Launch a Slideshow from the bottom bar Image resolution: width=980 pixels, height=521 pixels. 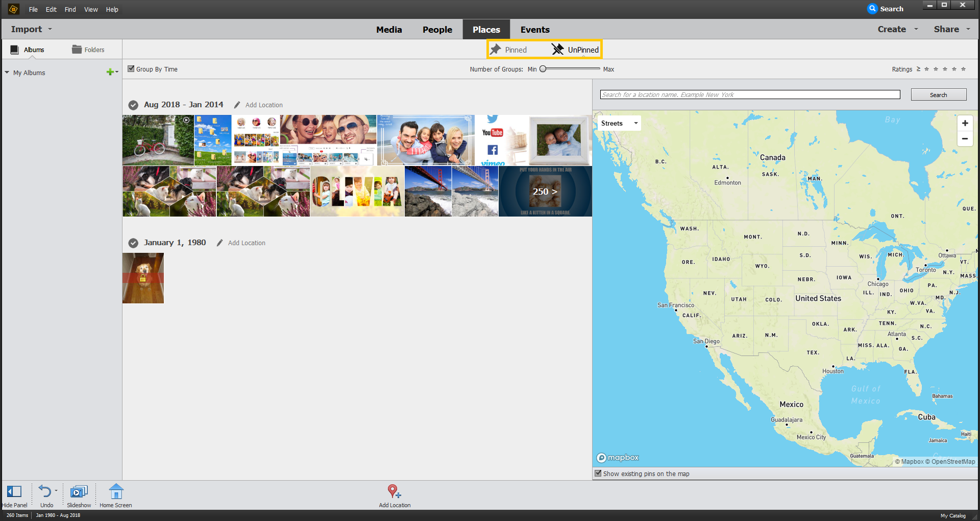pyautogui.click(x=79, y=491)
